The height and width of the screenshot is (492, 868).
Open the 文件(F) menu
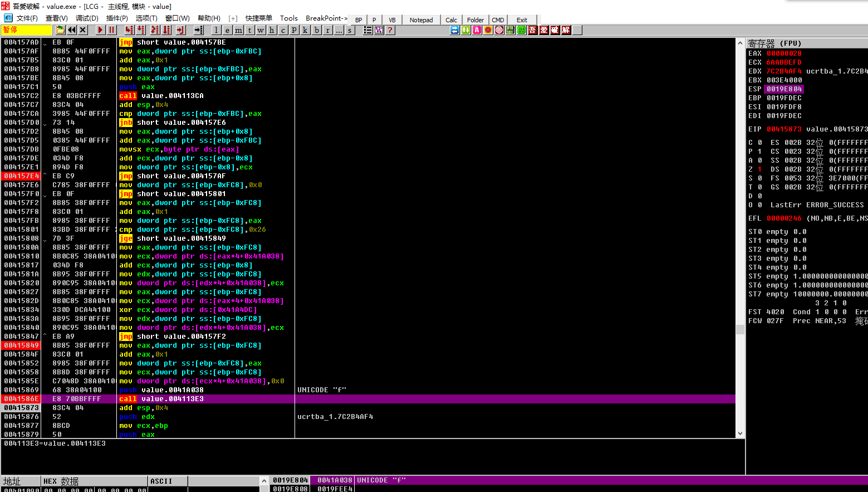click(27, 18)
